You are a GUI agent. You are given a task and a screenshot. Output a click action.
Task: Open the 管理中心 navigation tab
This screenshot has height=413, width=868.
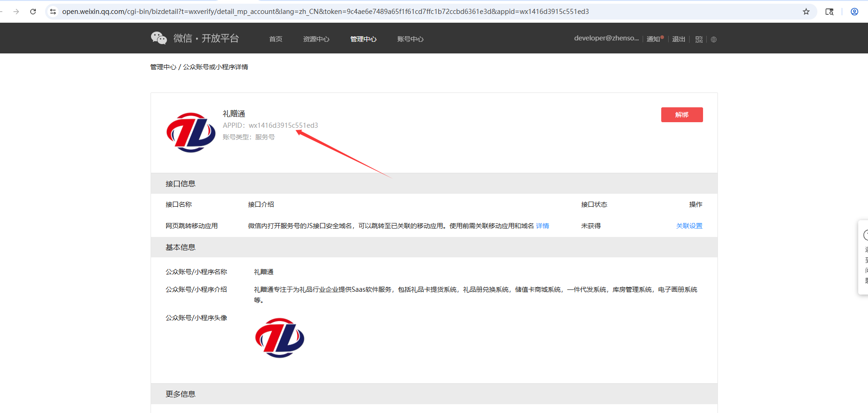click(363, 39)
